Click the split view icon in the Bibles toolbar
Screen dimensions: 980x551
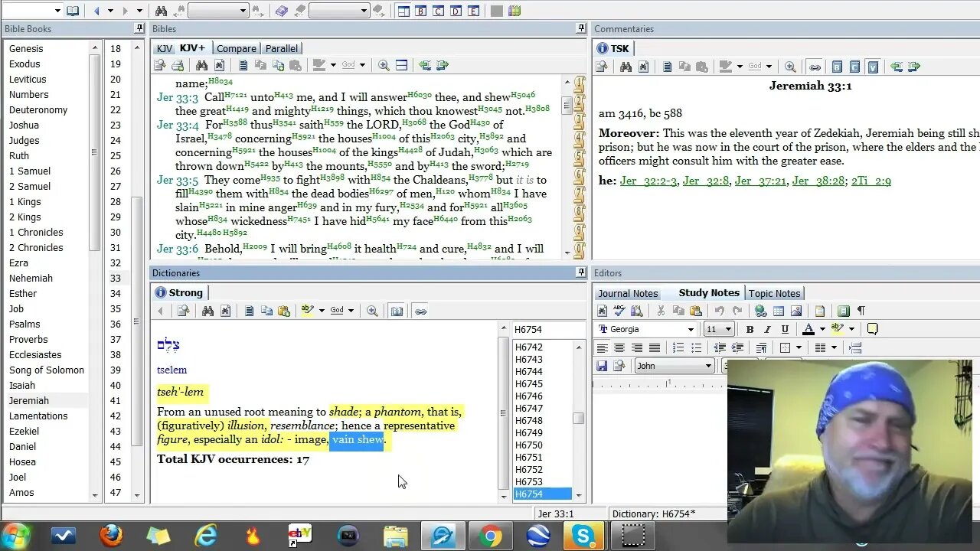pos(401,66)
